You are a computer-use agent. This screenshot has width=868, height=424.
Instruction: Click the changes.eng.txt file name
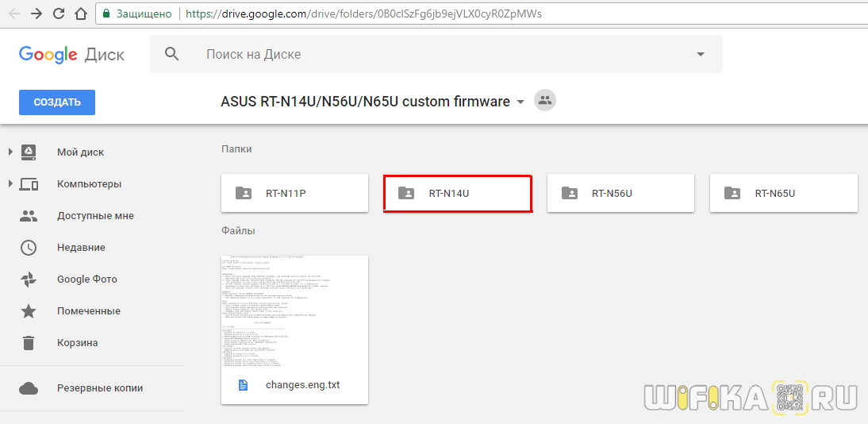pyautogui.click(x=303, y=384)
